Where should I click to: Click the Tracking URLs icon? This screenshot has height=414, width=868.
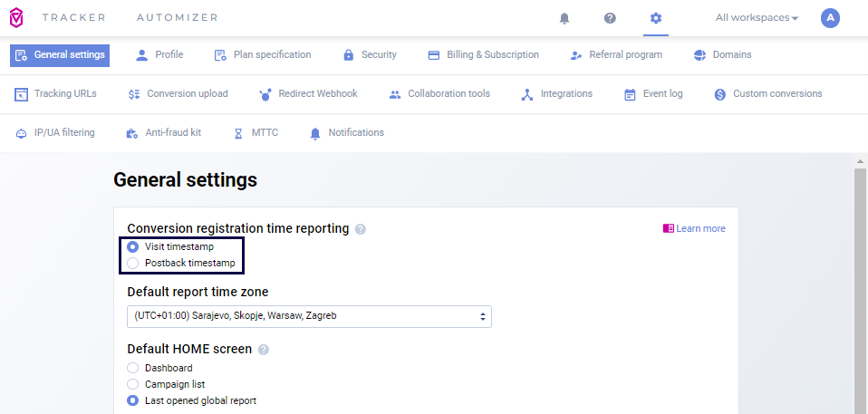pyautogui.click(x=21, y=94)
